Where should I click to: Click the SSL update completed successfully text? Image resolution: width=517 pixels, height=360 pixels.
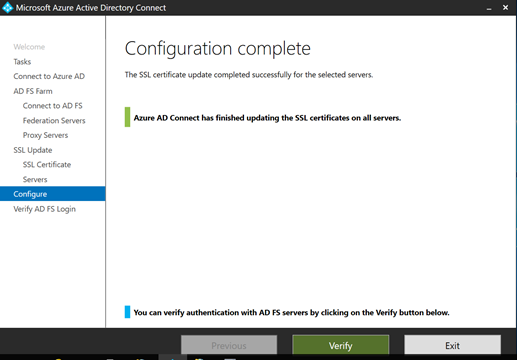(x=249, y=75)
